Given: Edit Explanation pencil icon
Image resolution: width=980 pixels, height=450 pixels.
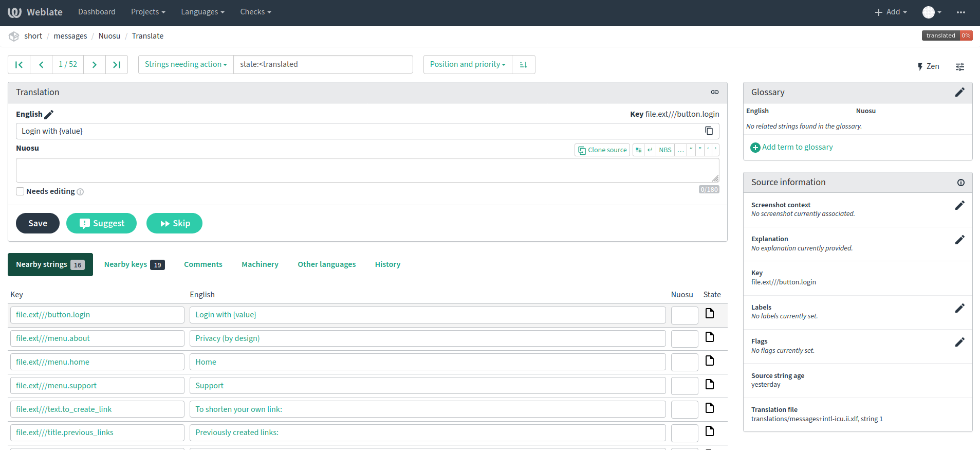Looking at the screenshot, I should click(960, 240).
